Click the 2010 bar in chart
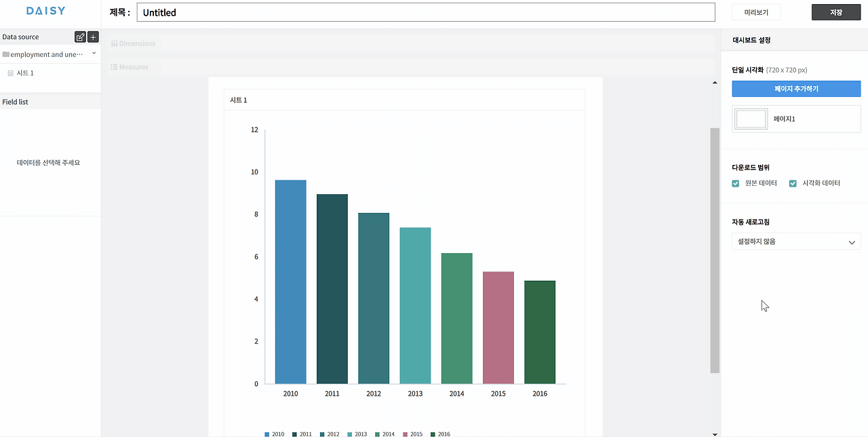The image size is (868, 437). (x=290, y=282)
